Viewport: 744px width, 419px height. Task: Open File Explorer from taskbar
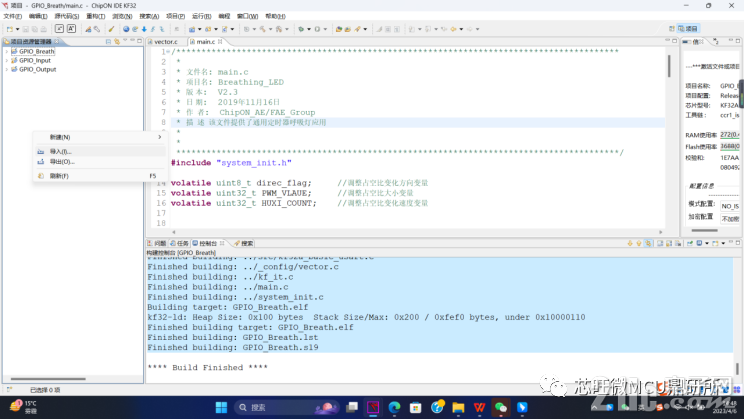pyautogui.click(x=458, y=407)
